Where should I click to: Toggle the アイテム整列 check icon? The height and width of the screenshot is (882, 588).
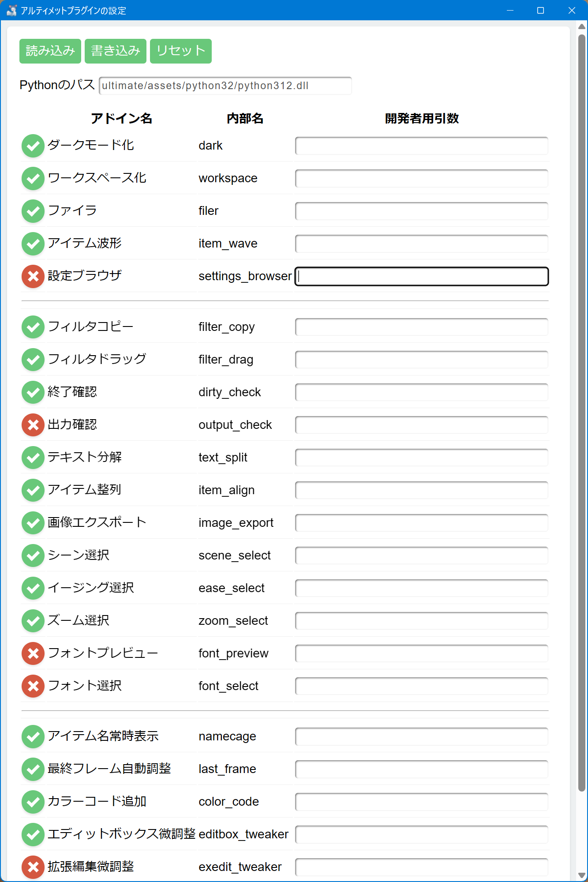pos(33,490)
